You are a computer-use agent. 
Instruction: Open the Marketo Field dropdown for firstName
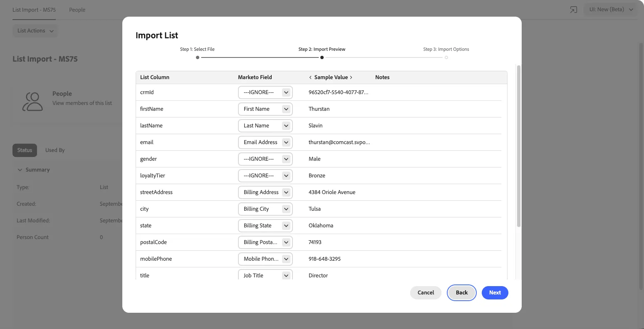click(x=265, y=109)
